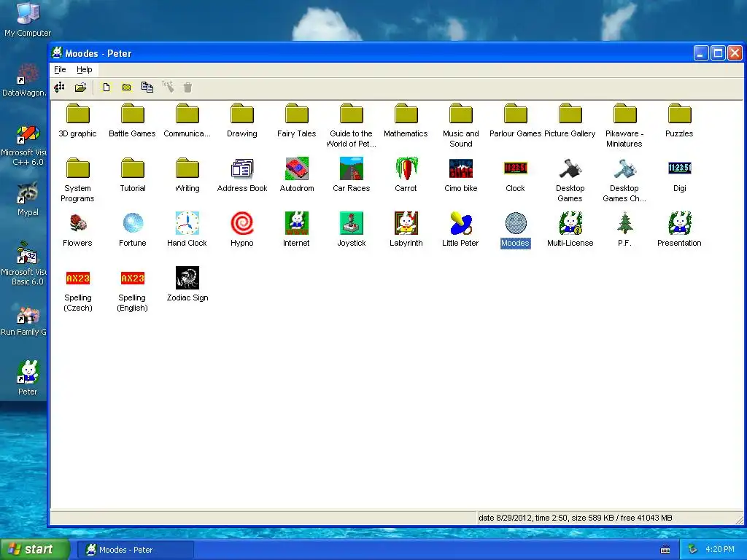Select the Presentation rabbit icon
Image resolution: width=747 pixels, height=560 pixels.
pos(679,223)
